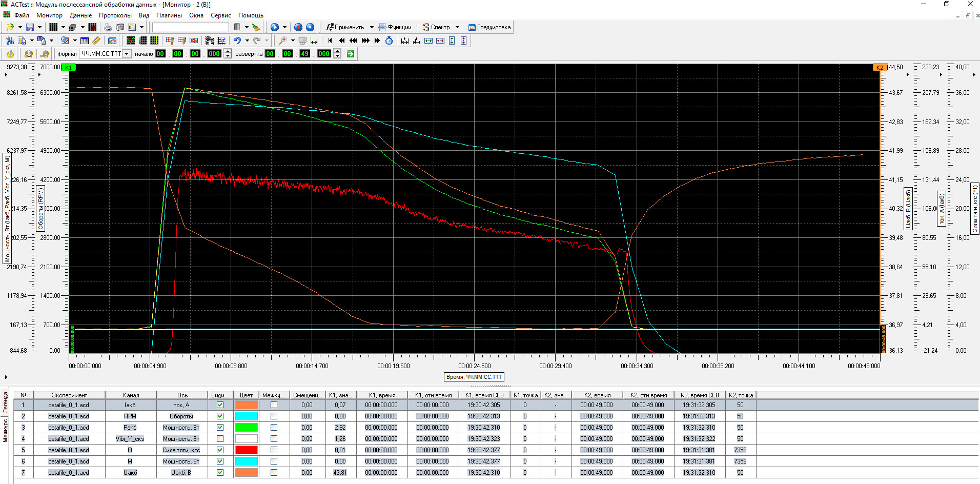The height and width of the screenshot is (484, 980).
Task: Click the Канал column header
Action: point(131,395)
